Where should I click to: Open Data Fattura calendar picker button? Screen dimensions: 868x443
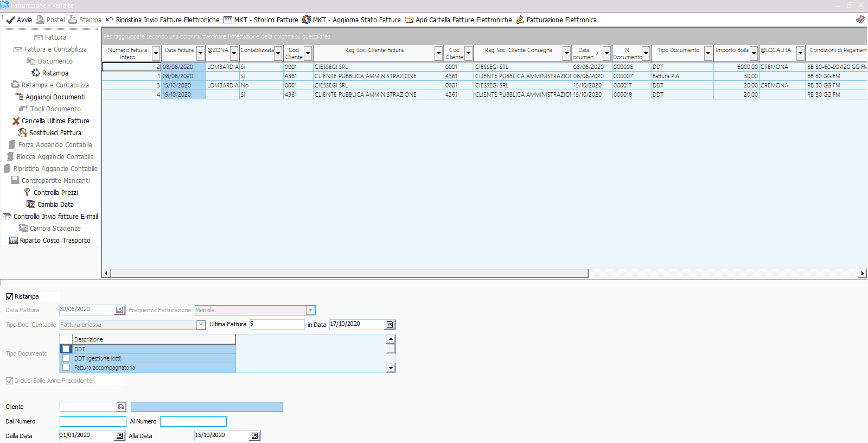(119, 310)
